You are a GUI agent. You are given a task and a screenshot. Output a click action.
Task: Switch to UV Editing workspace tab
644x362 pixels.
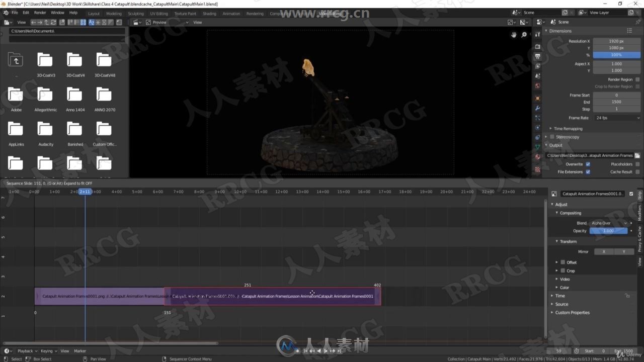(159, 14)
